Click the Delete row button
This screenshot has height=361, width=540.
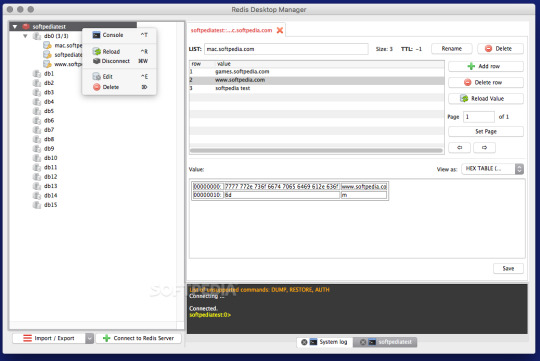coord(486,82)
